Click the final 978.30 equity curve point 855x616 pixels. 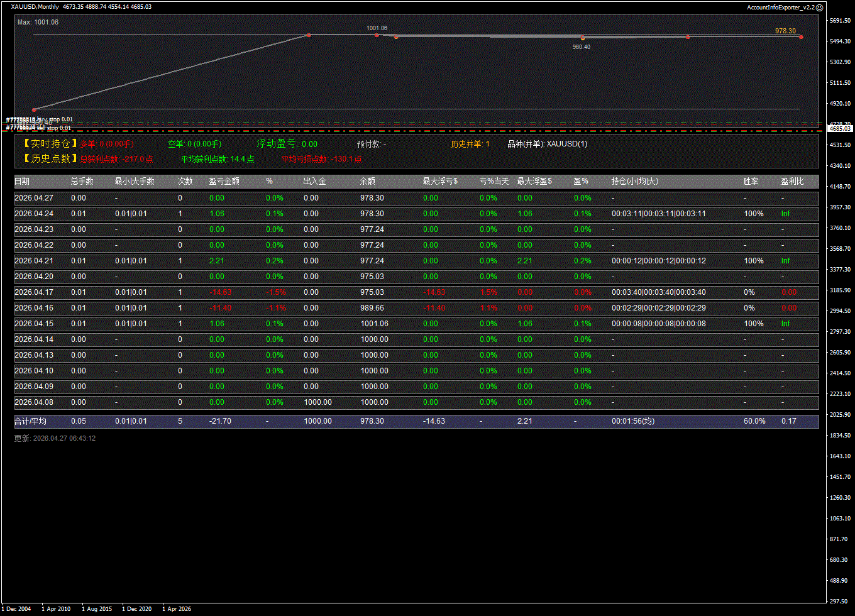801,37
